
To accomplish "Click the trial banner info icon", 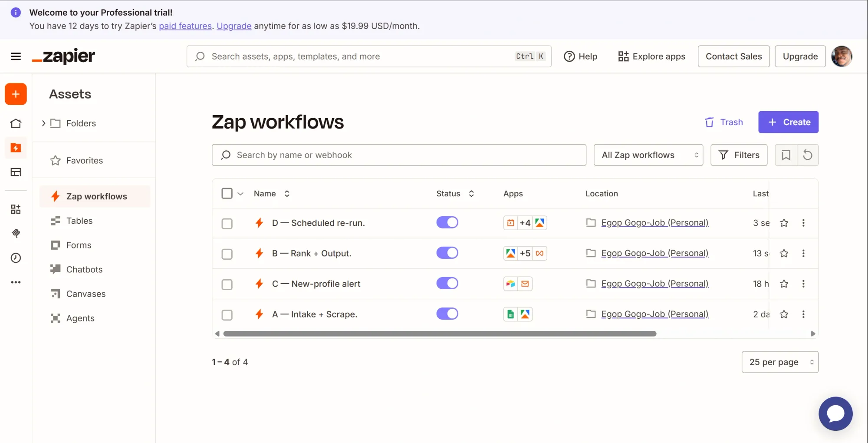I will click(x=16, y=12).
